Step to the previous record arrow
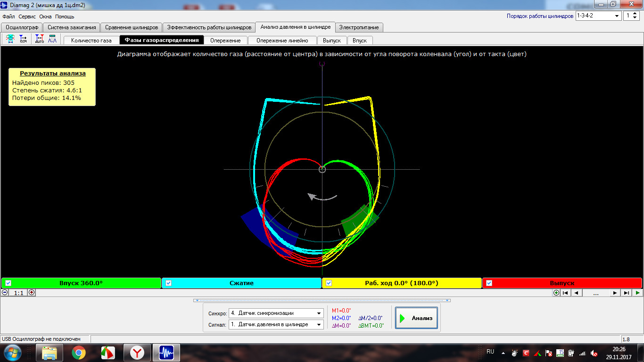This screenshot has height=362, width=644. (576, 293)
